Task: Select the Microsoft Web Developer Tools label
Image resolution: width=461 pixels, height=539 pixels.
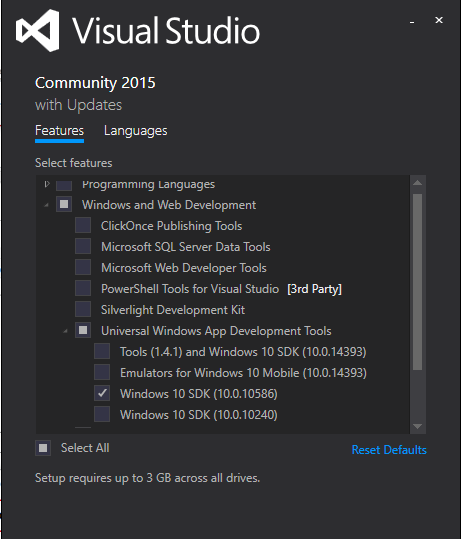Action: [184, 268]
